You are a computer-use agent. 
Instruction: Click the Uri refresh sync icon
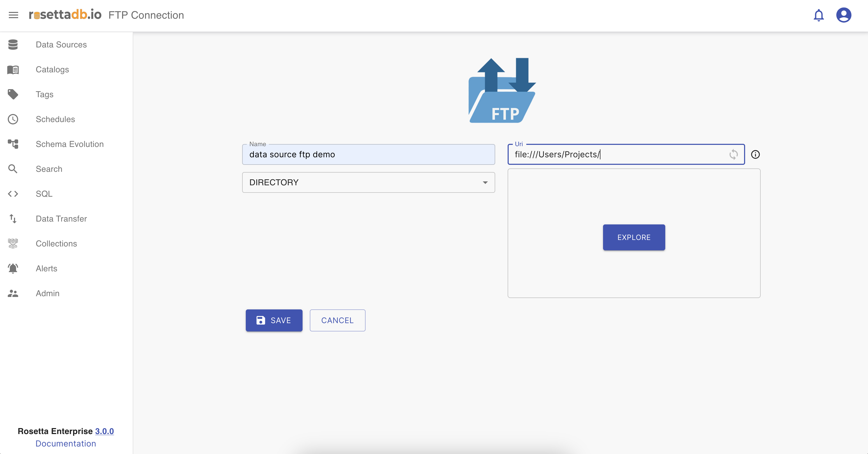[x=733, y=155]
